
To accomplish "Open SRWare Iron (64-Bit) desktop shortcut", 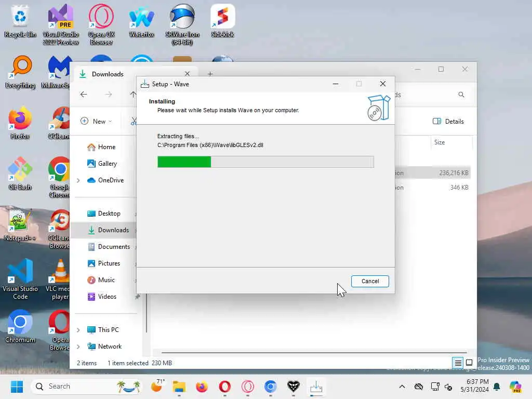I will pos(182,25).
